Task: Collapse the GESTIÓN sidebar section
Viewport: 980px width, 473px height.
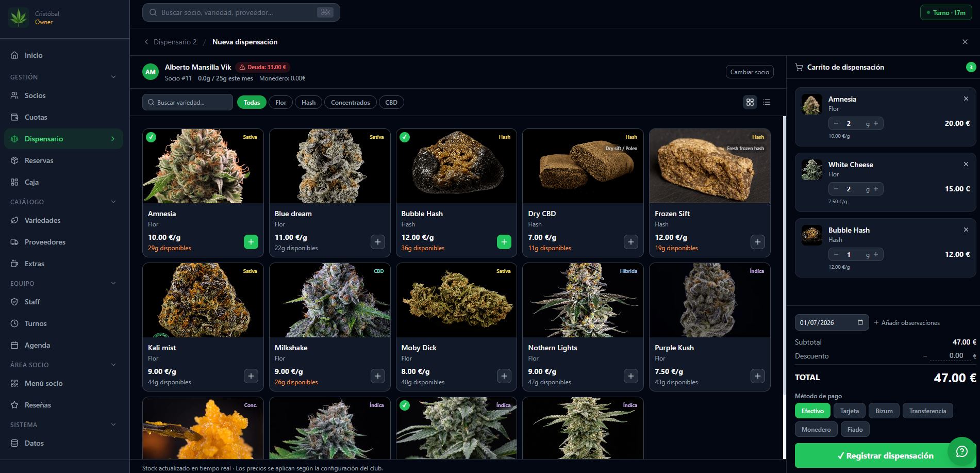Action: coord(113,77)
